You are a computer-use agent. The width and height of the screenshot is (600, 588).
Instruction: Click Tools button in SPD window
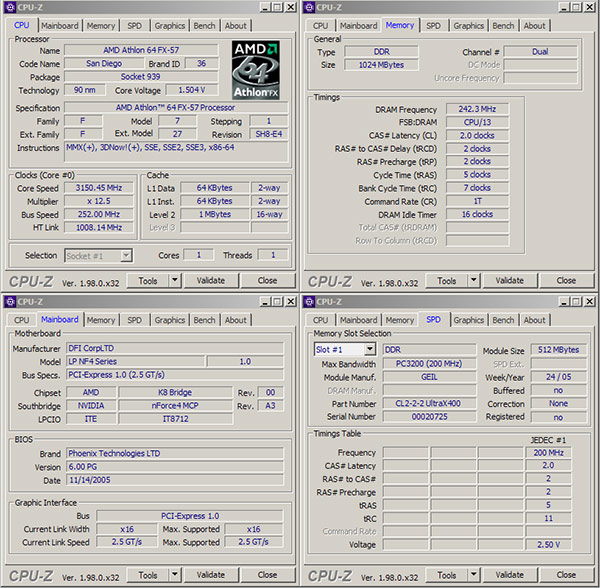point(447,575)
